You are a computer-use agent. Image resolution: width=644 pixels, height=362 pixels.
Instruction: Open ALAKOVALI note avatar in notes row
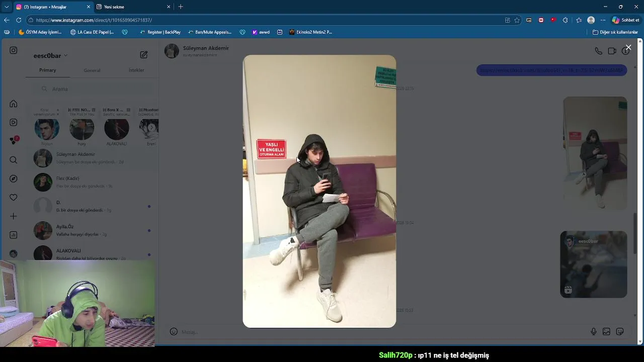pyautogui.click(x=117, y=129)
